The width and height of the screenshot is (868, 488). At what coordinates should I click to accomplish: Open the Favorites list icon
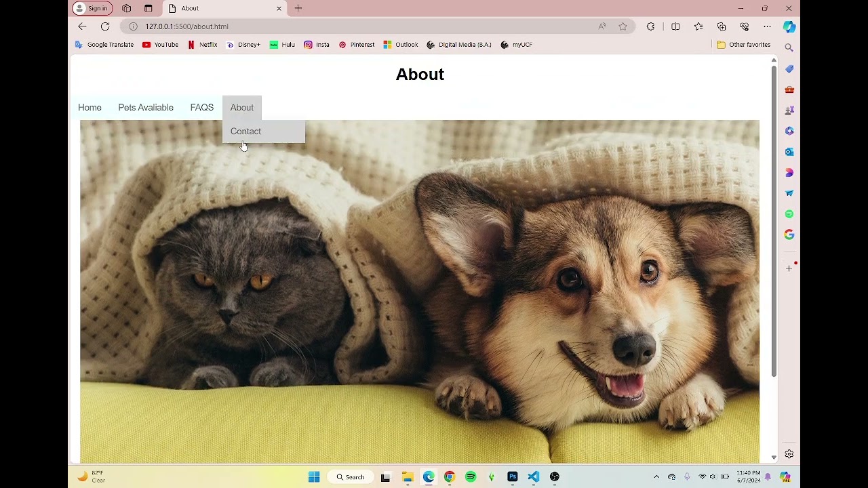point(698,26)
